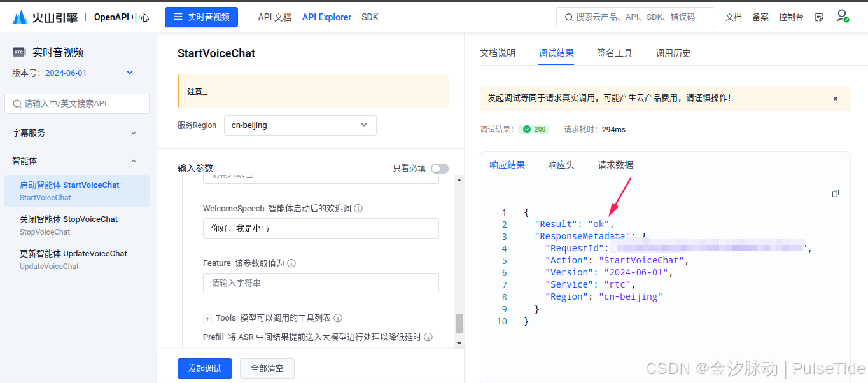Open the 文档 link in top bar
This screenshot has width=868, height=383.
click(x=734, y=17)
